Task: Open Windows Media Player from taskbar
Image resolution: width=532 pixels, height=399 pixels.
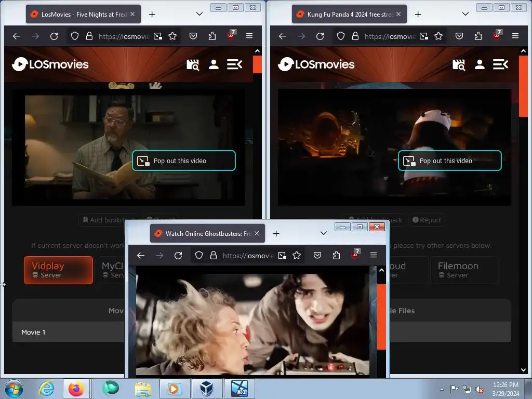Action: 174,389
